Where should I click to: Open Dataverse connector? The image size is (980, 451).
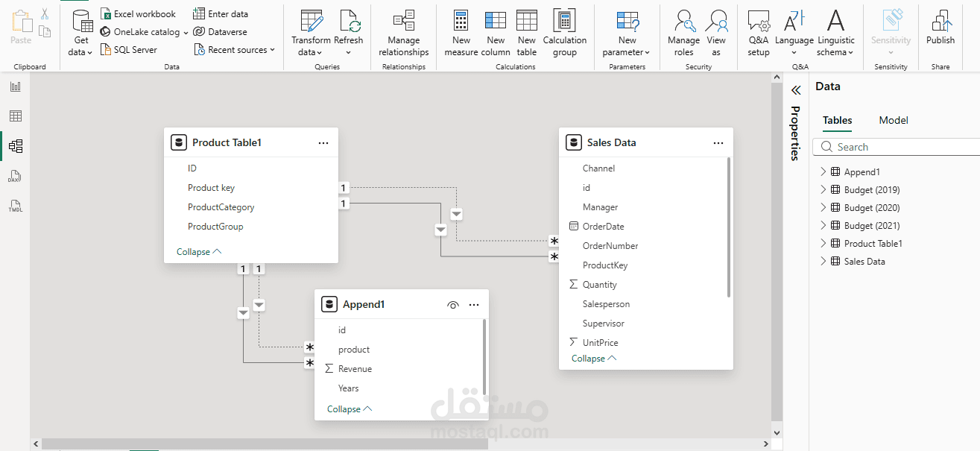[221, 32]
